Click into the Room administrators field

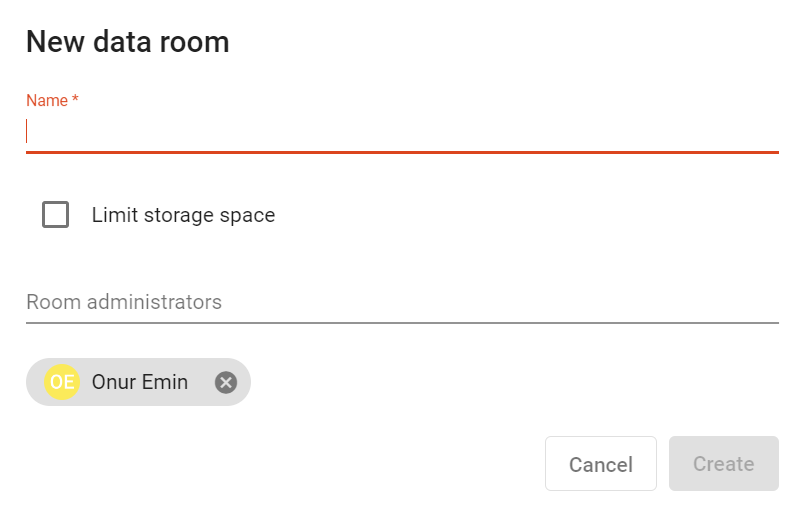(402, 302)
